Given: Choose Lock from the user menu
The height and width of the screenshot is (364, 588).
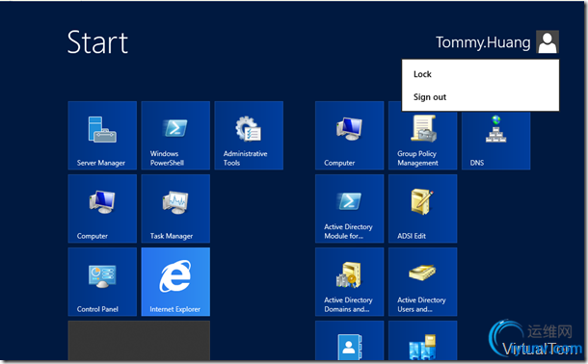Looking at the screenshot, I should pyautogui.click(x=480, y=74).
